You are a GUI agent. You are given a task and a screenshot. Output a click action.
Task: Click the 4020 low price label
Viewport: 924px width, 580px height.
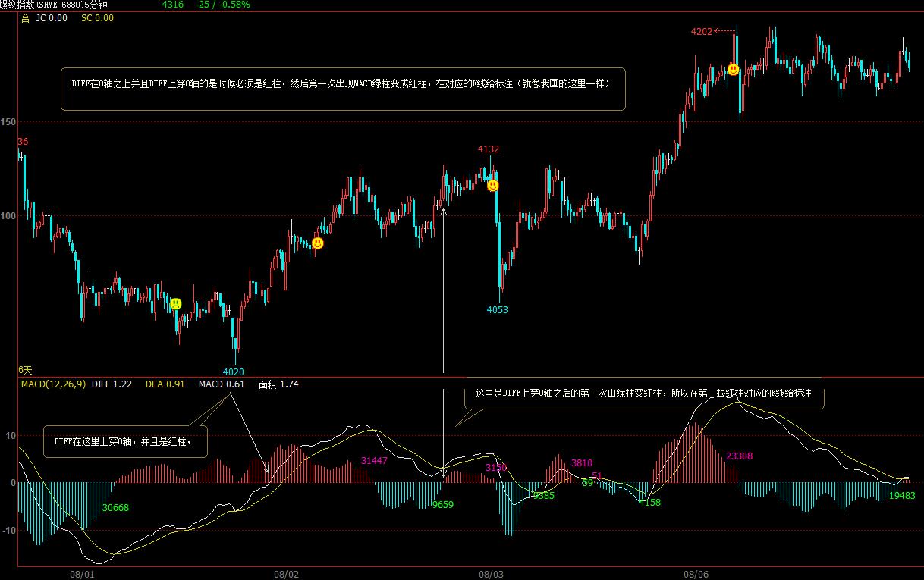point(233,372)
